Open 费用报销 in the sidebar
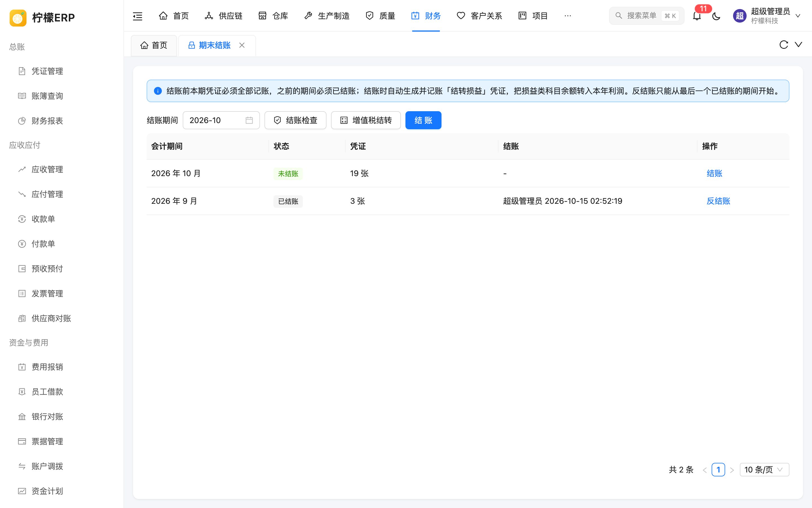This screenshot has height=508, width=812. pos(62,367)
